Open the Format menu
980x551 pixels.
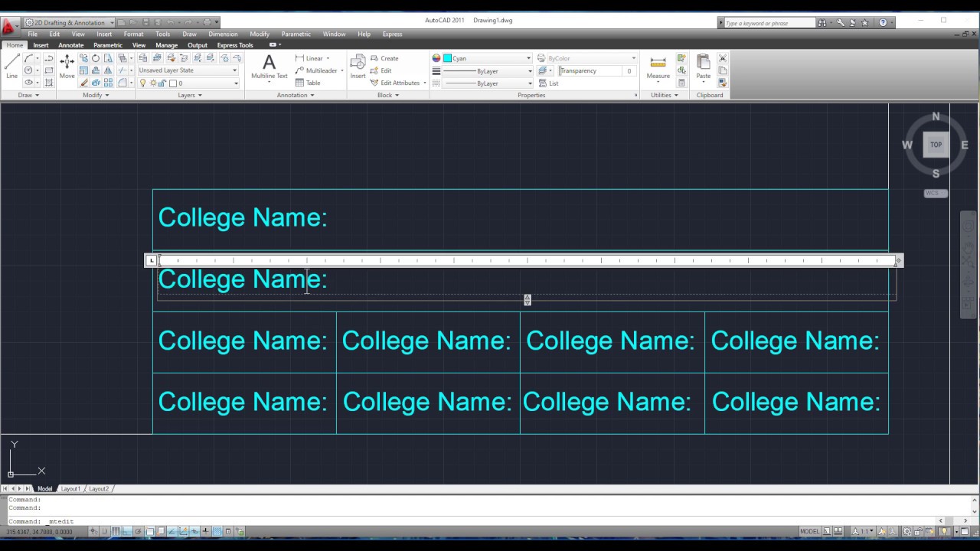point(133,34)
